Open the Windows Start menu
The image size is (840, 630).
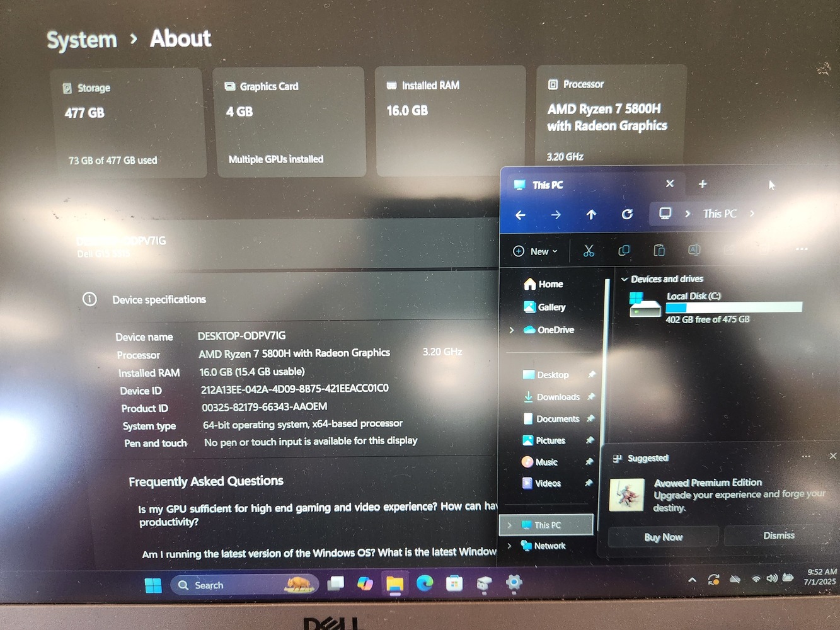coord(153,585)
